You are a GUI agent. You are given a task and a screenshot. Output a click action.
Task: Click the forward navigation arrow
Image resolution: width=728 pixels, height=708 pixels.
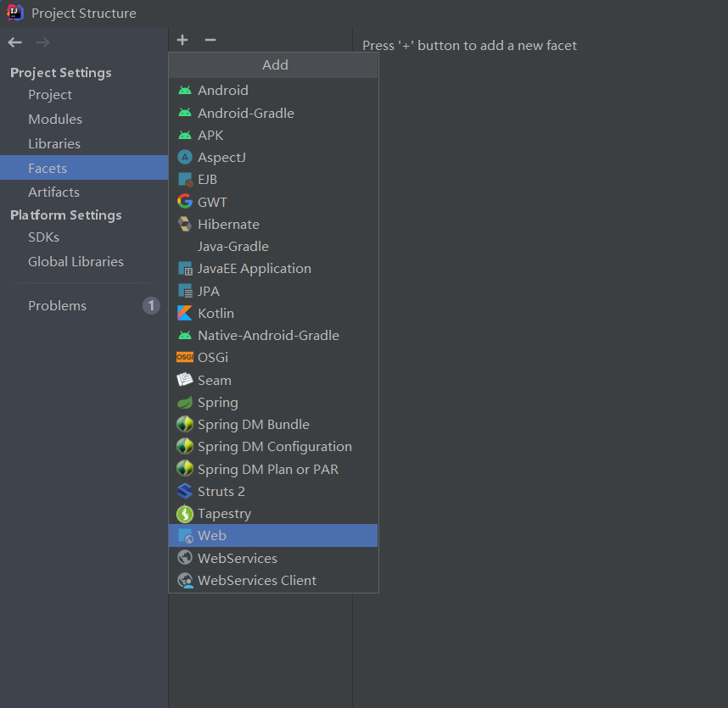(x=42, y=42)
